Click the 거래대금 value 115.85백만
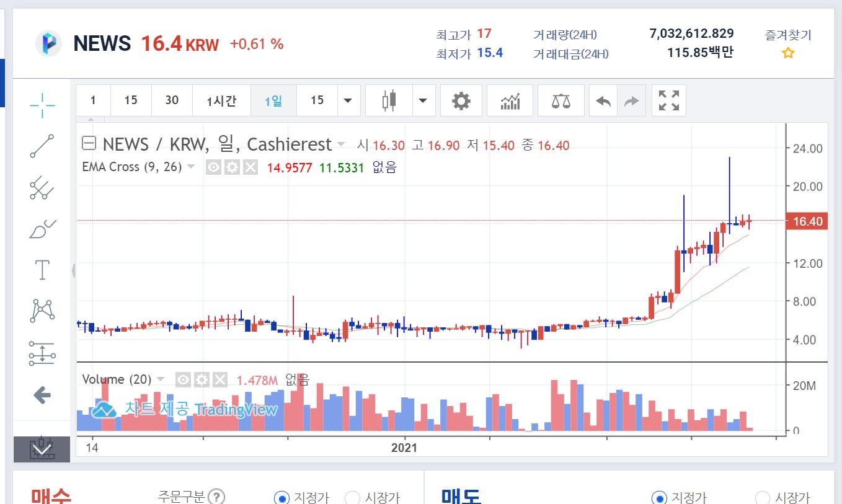The height and width of the screenshot is (504, 842). click(700, 53)
